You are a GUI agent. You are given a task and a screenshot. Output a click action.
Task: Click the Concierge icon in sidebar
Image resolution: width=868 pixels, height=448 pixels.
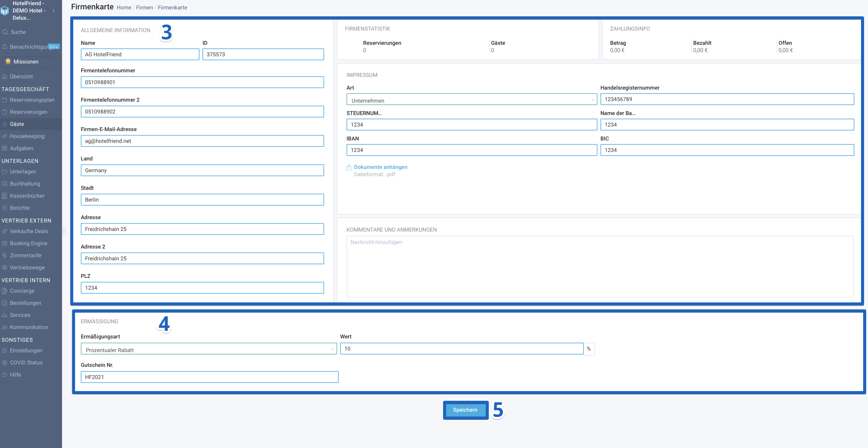click(5, 291)
